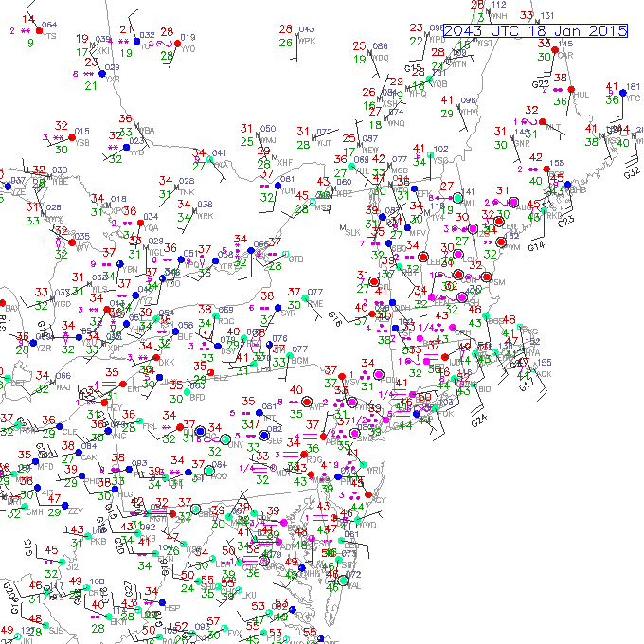The height and width of the screenshot is (644, 644).
Task: Click the RDG station label
Action: pos(314,459)
